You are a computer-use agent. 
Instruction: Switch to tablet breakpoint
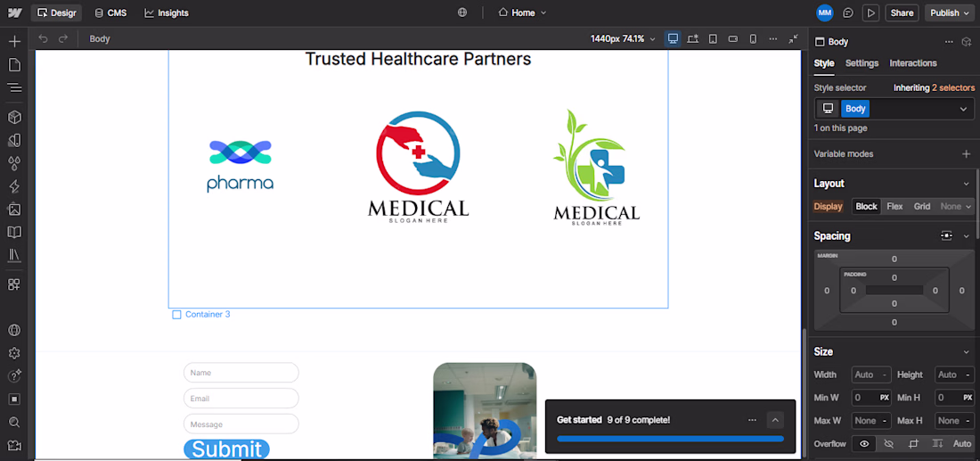(x=713, y=38)
